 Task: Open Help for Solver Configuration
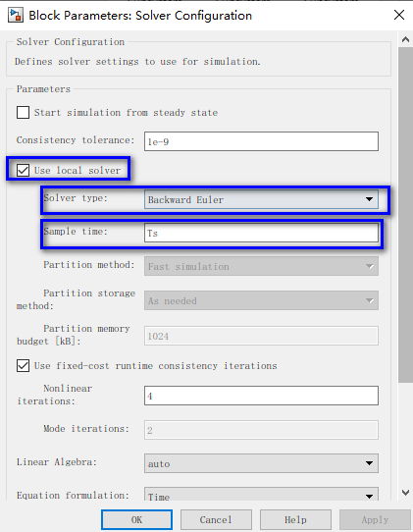click(295, 519)
